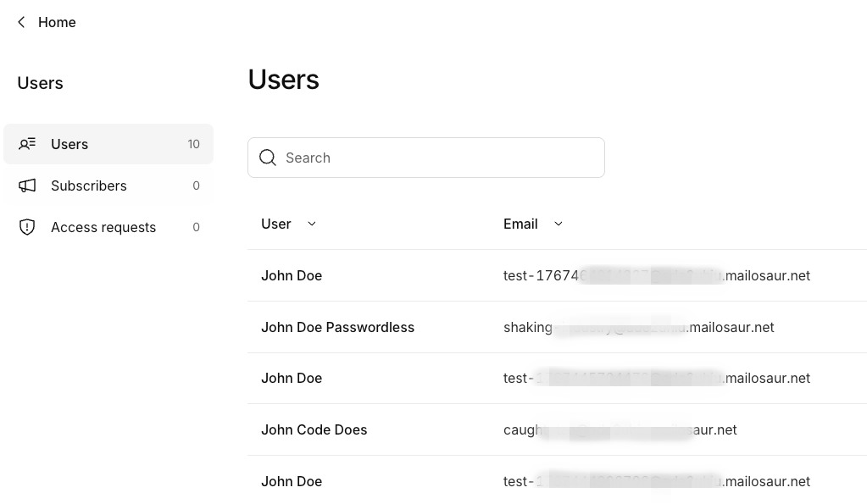Click the back chevron next to Home
867x504 pixels.
coord(20,22)
